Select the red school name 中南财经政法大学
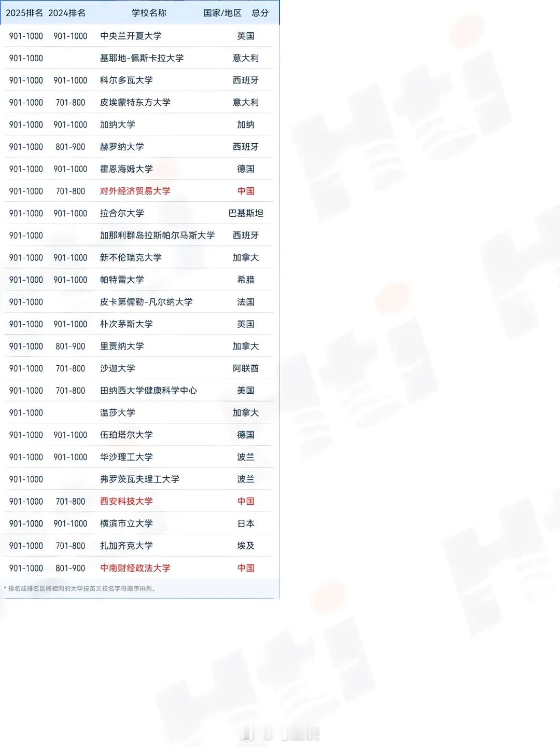560x747 pixels. 135,568
